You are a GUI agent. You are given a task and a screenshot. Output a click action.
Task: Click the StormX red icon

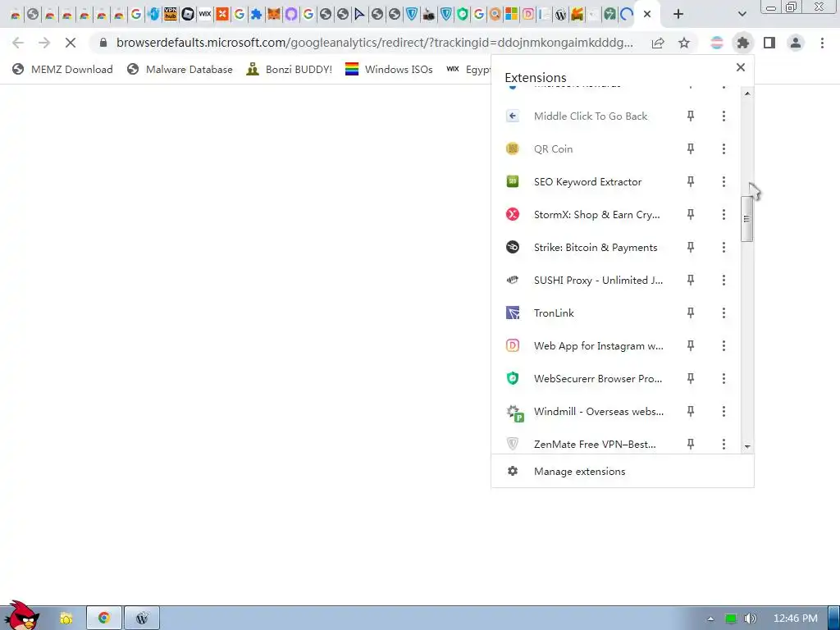coord(513,214)
